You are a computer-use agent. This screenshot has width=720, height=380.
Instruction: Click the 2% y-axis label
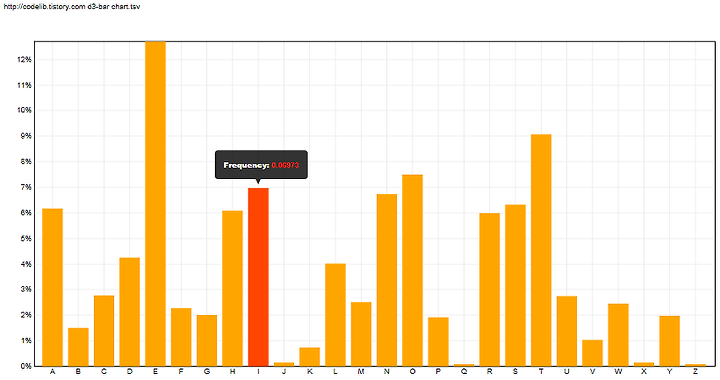[26, 315]
